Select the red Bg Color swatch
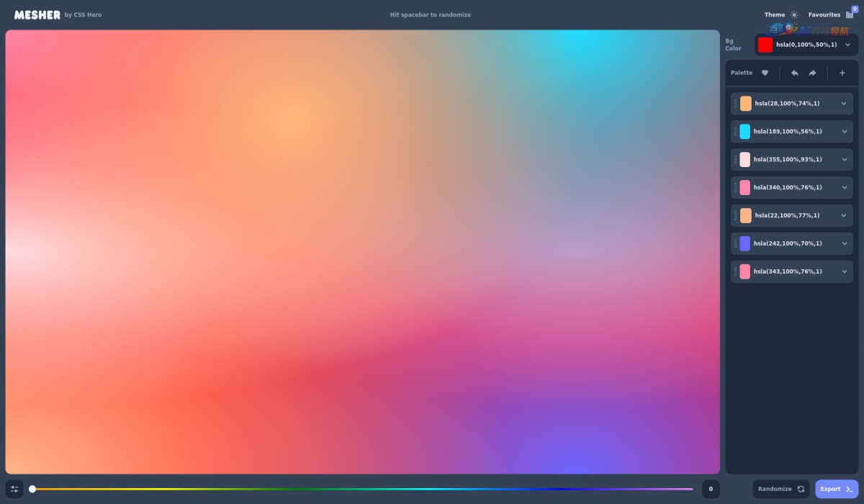The height and width of the screenshot is (504, 864). (765, 45)
